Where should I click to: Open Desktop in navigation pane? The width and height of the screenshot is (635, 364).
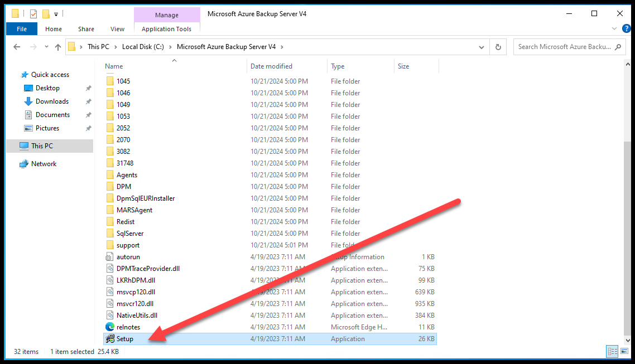[47, 88]
